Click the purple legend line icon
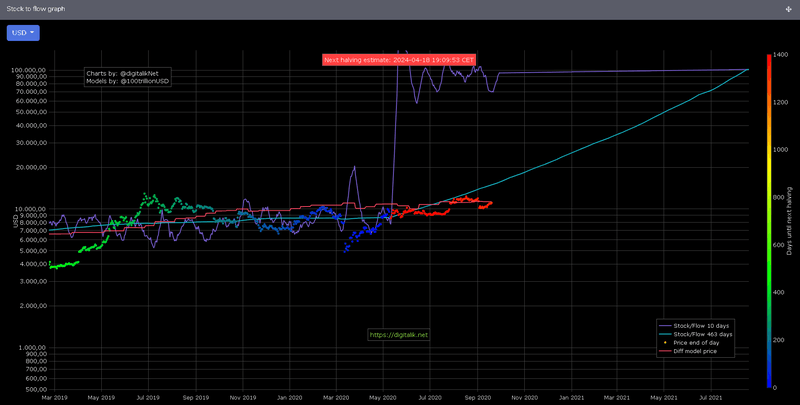Image resolution: width=800 pixels, height=405 pixels. click(665, 325)
